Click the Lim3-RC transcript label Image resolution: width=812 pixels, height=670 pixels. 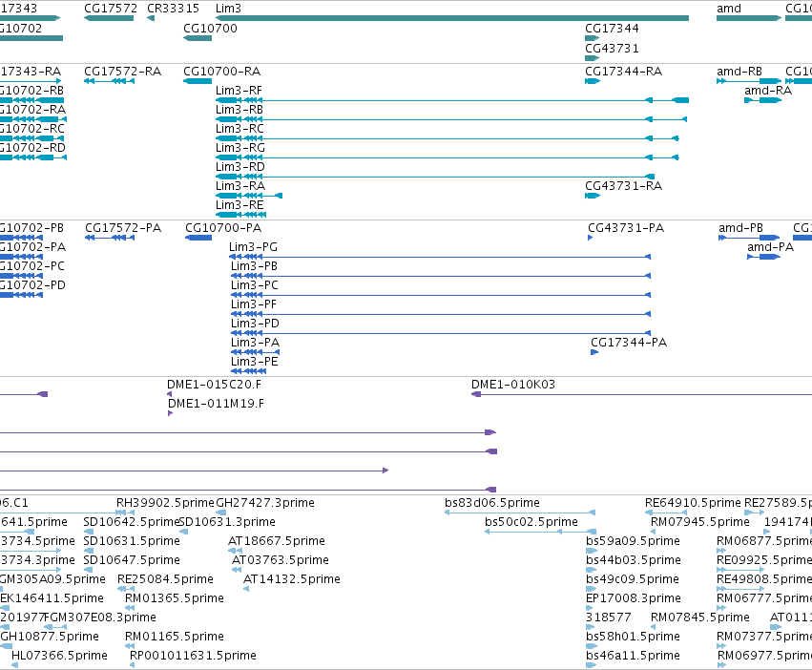click(x=239, y=129)
